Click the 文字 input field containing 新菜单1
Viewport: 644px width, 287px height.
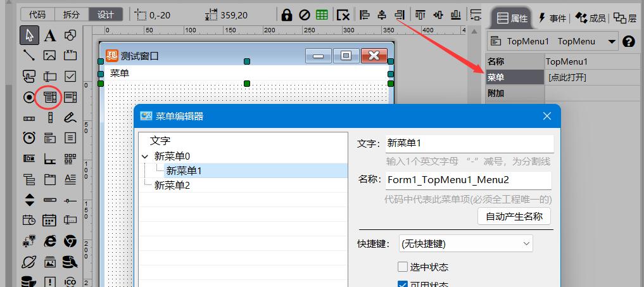[469, 143]
